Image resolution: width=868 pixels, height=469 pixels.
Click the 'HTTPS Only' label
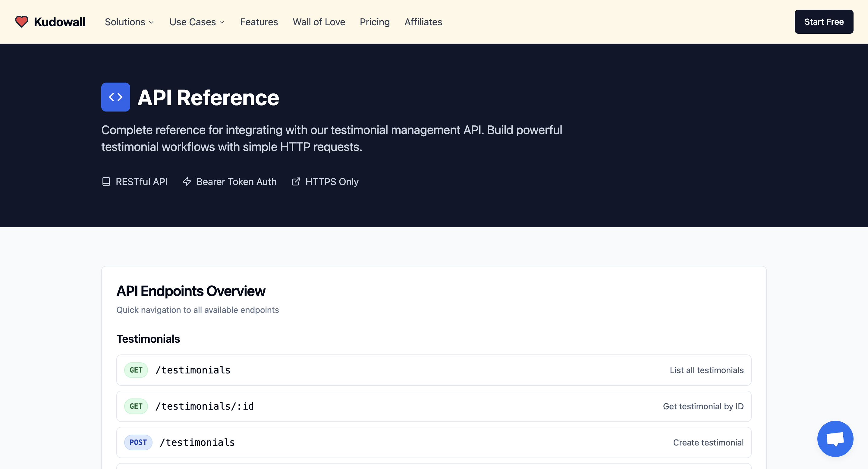[332, 182]
